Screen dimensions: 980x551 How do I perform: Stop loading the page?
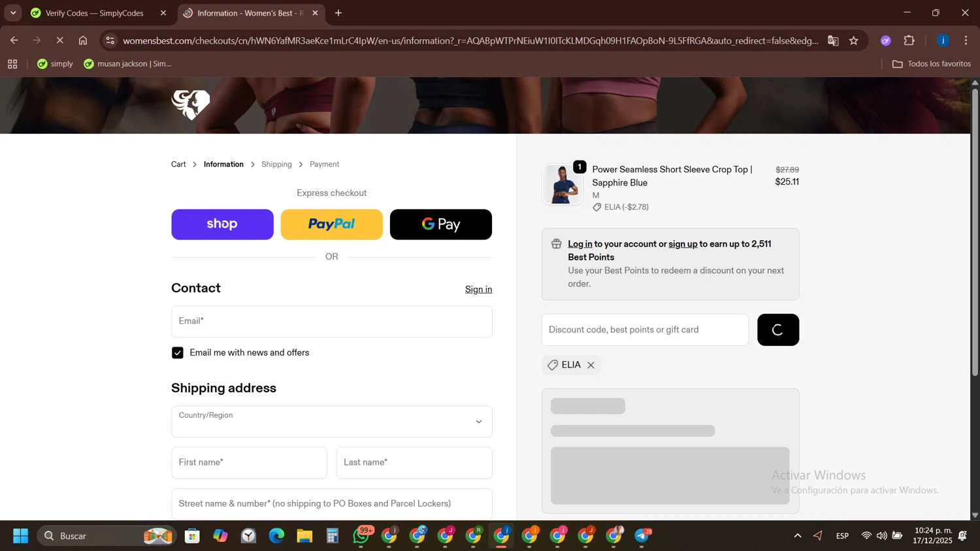click(x=59, y=40)
